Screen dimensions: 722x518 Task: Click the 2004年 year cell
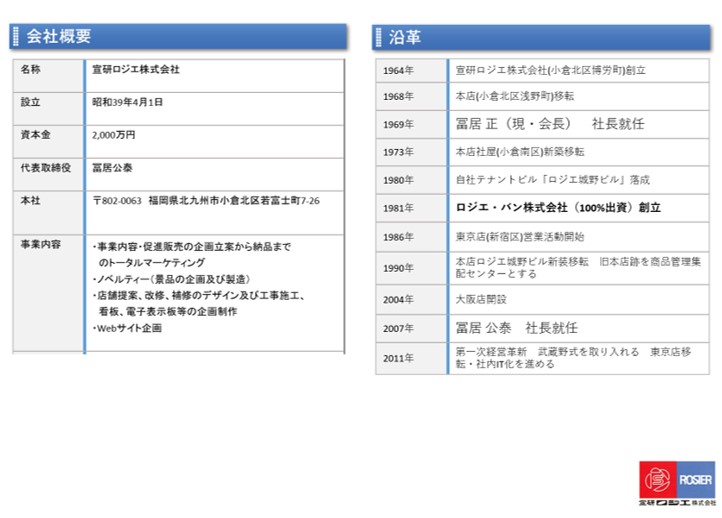[411, 300]
